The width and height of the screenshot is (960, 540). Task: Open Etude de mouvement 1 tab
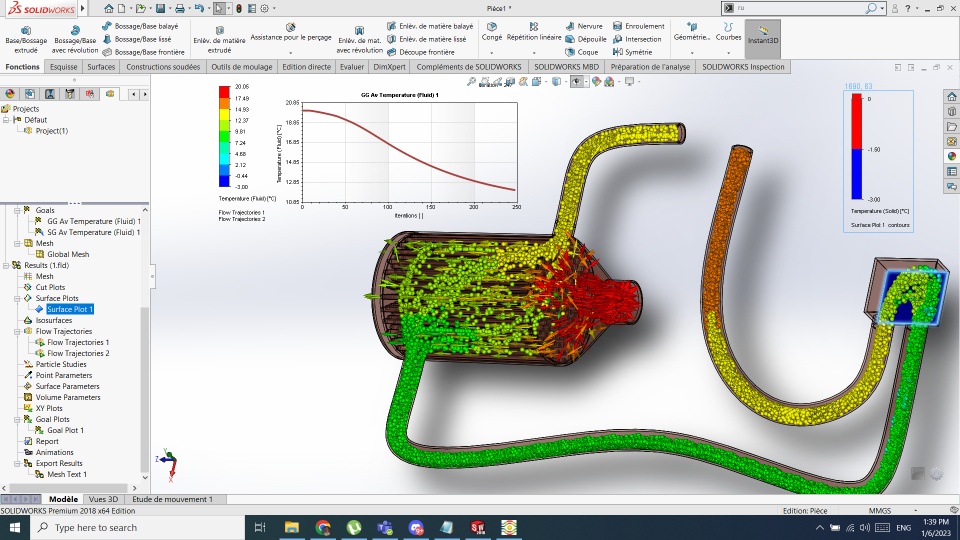[x=173, y=499]
